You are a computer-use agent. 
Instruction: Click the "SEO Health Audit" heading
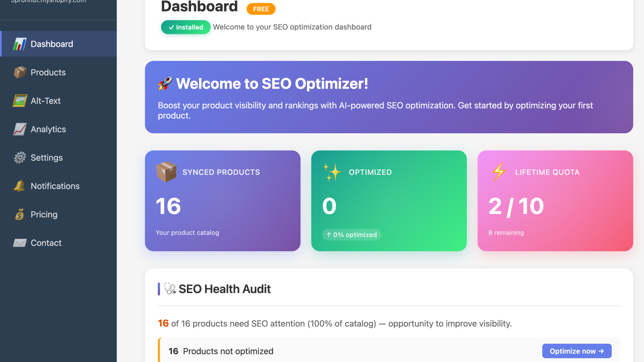225,289
